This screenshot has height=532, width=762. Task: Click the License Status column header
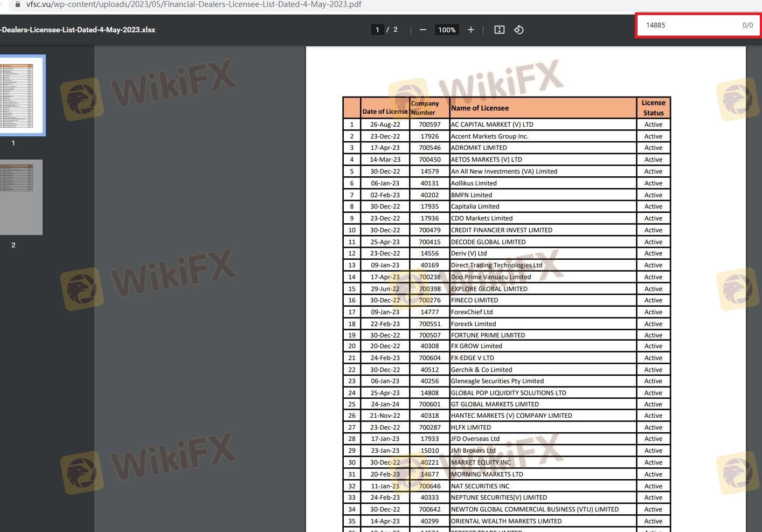tap(653, 108)
